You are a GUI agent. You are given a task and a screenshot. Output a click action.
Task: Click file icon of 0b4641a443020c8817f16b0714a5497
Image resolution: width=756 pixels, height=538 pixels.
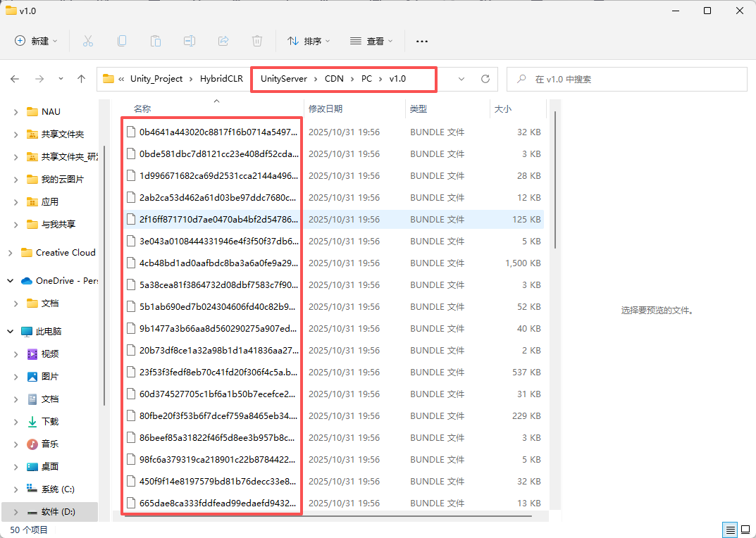pyautogui.click(x=130, y=132)
